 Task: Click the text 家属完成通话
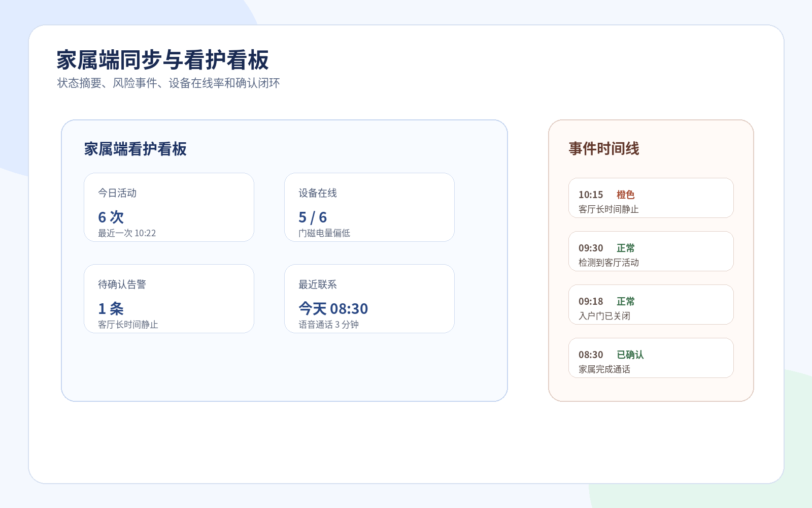(604, 369)
